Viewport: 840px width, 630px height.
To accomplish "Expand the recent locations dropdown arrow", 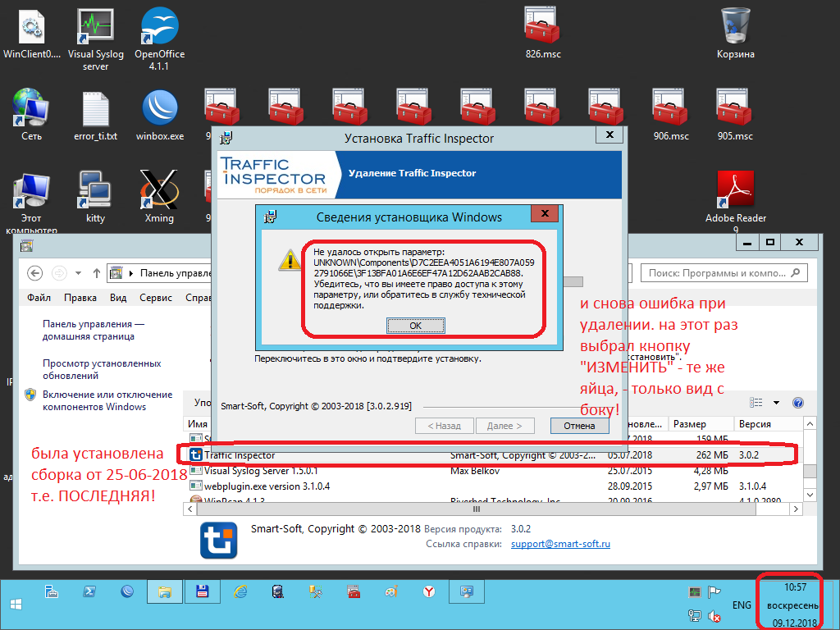I will (78, 273).
